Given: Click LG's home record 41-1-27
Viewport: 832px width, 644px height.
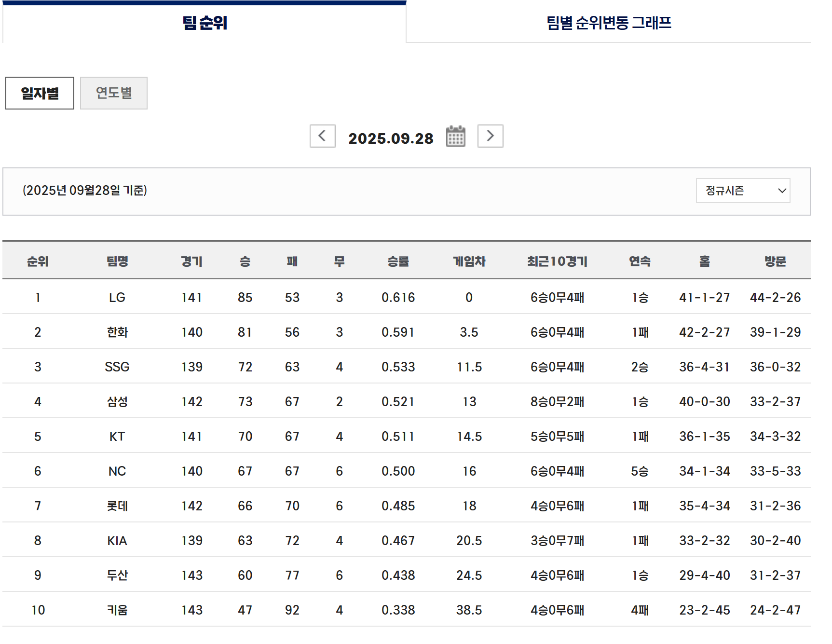Looking at the screenshot, I should click(705, 297).
